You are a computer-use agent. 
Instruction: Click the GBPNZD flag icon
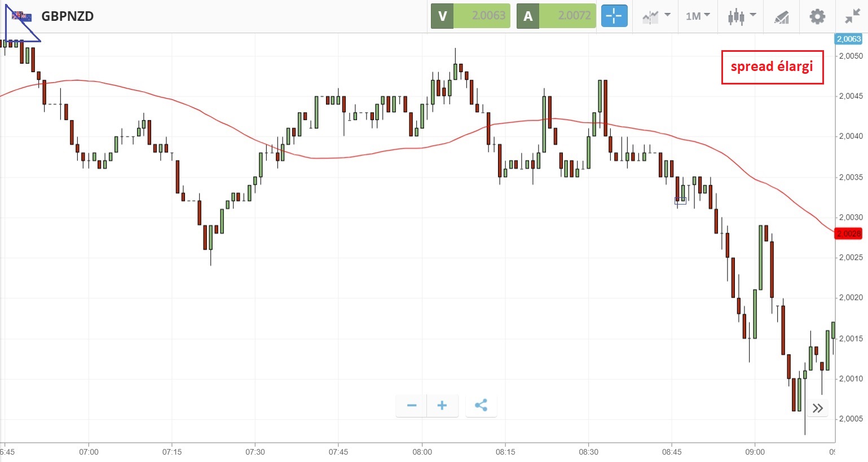(22, 16)
